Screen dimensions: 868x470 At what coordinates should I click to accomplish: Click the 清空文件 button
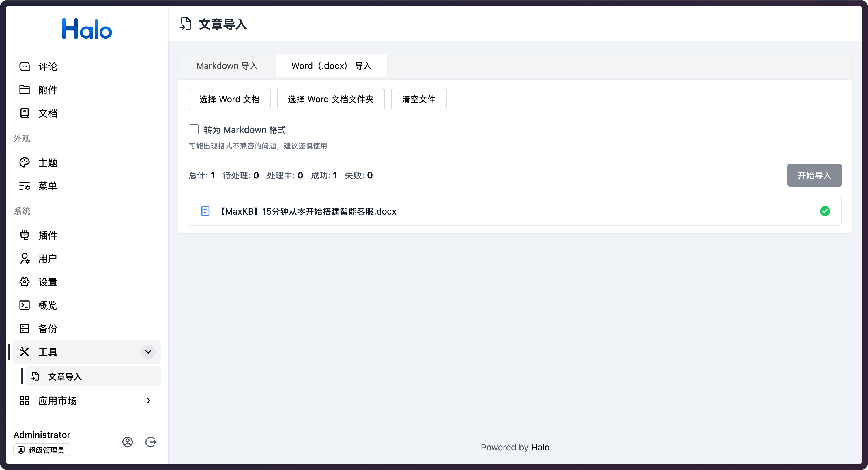point(418,99)
